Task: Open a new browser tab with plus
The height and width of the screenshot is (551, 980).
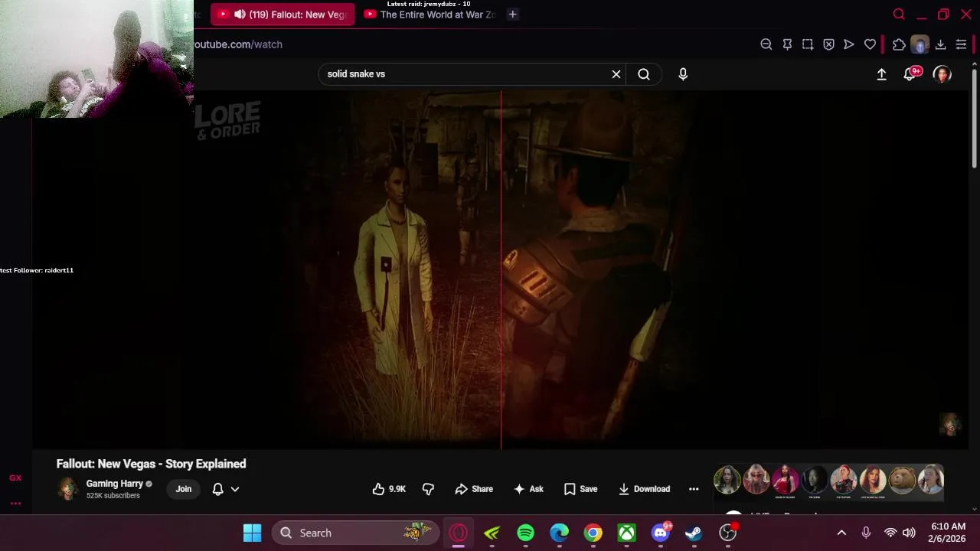Action: (x=513, y=14)
